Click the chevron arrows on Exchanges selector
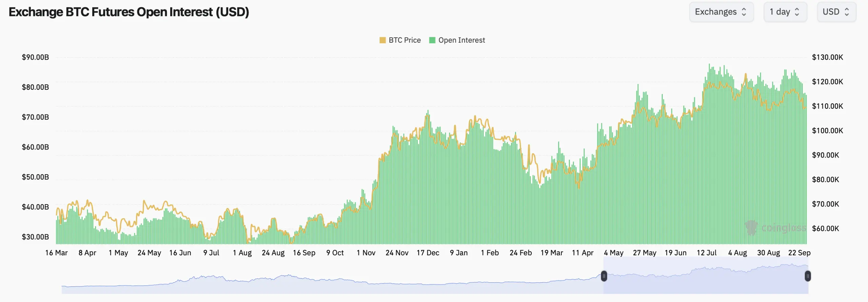Screen dimensions: 868x302 tap(744, 12)
